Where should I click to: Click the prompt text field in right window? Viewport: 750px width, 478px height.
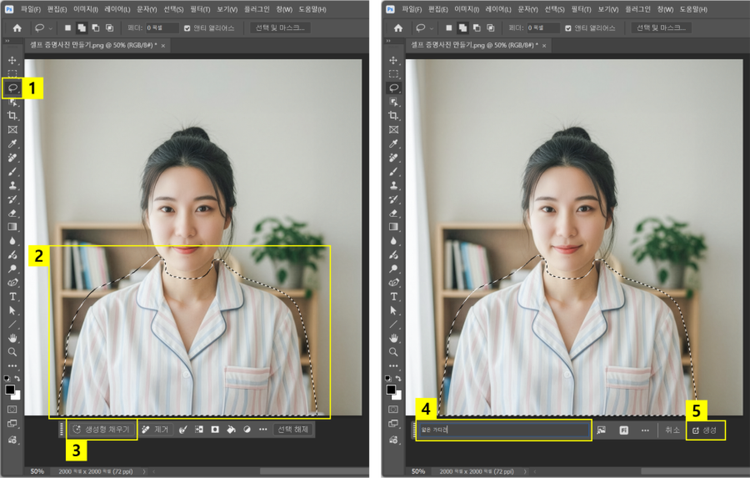[503, 429]
